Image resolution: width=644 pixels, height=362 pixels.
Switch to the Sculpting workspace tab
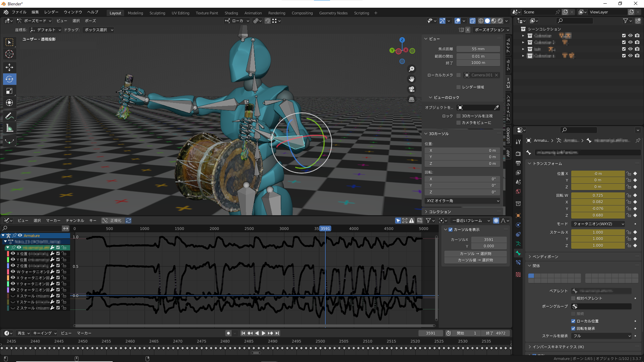[157, 13]
